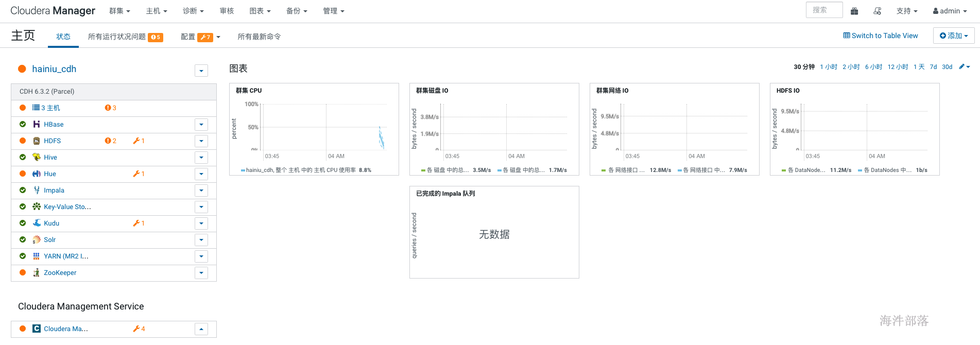
Task: Click the Hive bee icon
Action: coord(37,157)
